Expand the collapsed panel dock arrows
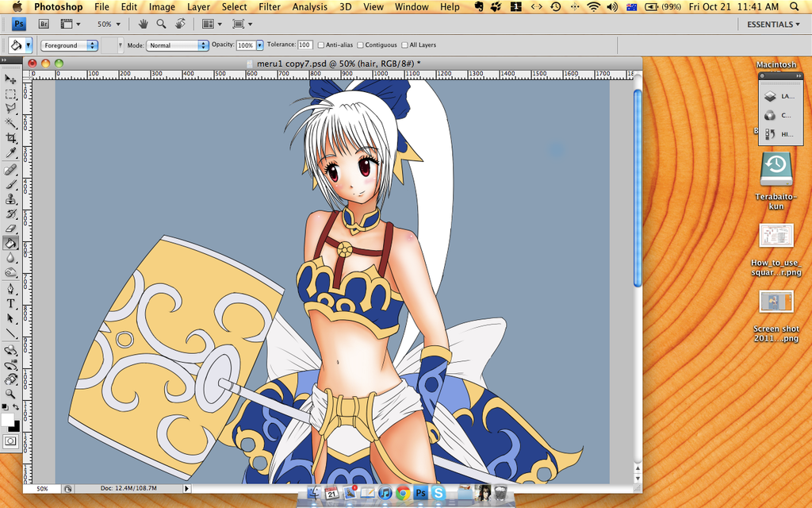The height and width of the screenshot is (508, 812). (x=798, y=75)
